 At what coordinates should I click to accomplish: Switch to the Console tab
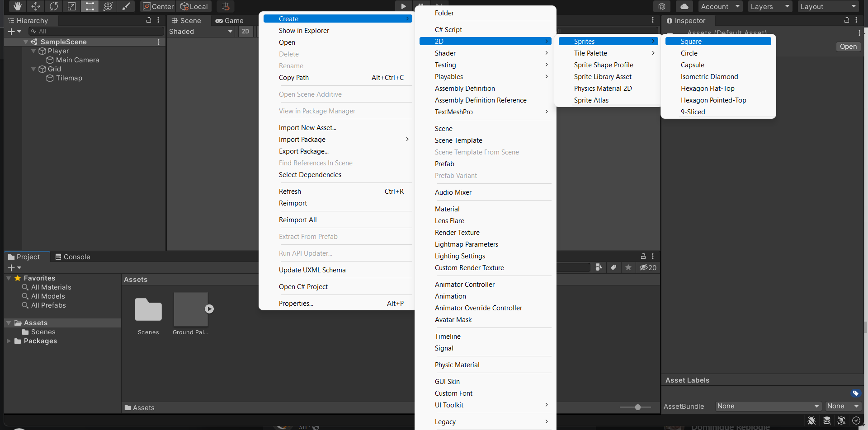(x=72, y=257)
